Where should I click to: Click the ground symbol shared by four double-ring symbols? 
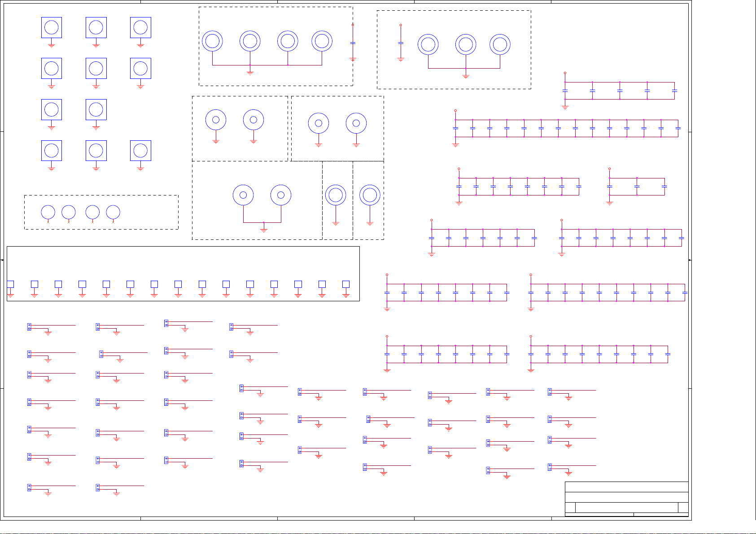coord(250,72)
